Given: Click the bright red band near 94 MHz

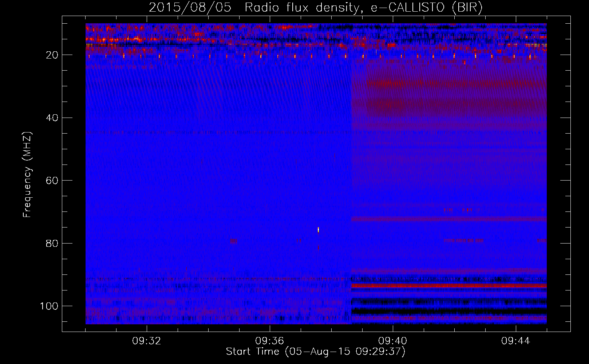Looking at the screenshot, I should [449, 286].
